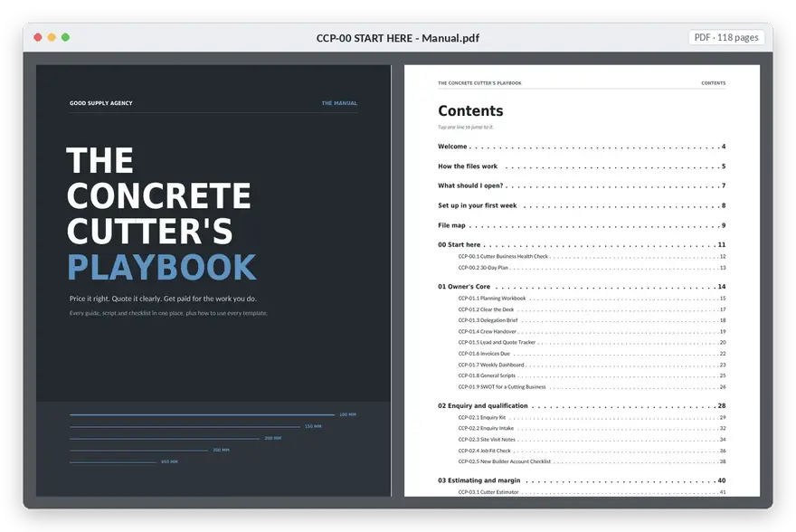The height and width of the screenshot is (532, 796).
Task: Open the File map contents entry
Action: click(582, 225)
